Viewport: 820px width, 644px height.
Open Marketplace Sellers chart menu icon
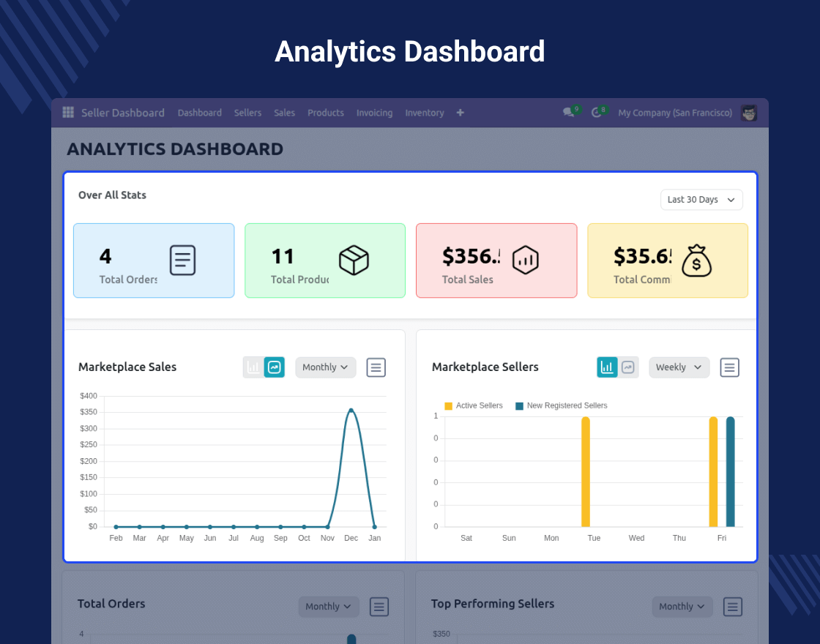729,367
